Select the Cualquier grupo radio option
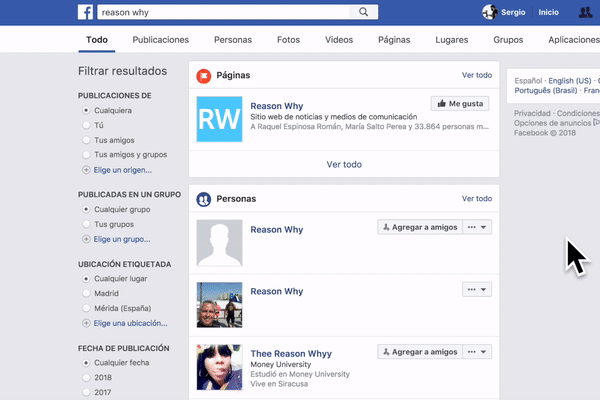Screen dimensions: 600x400 (86, 209)
